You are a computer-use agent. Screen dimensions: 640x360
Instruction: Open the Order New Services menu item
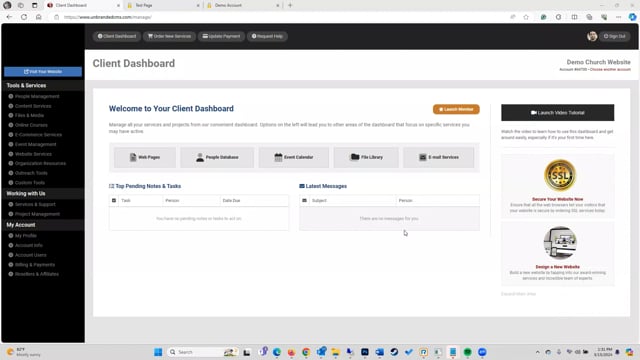click(169, 36)
